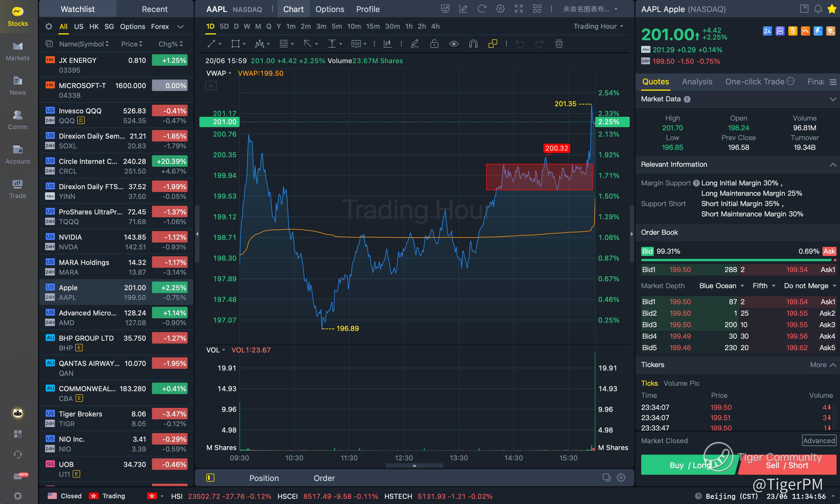The image size is (840, 504).
Task: Click the Advanced order button
Action: (819, 441)
